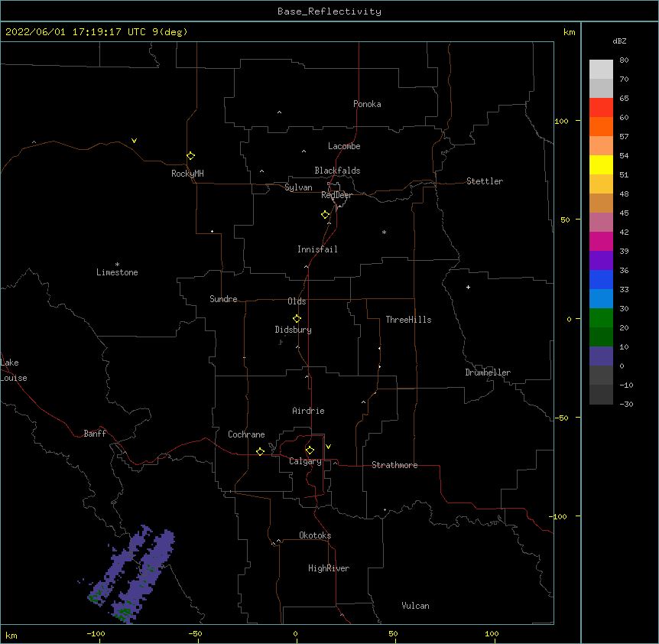
Task: Click the Sylvan label
Action: [x=298, y=187]
